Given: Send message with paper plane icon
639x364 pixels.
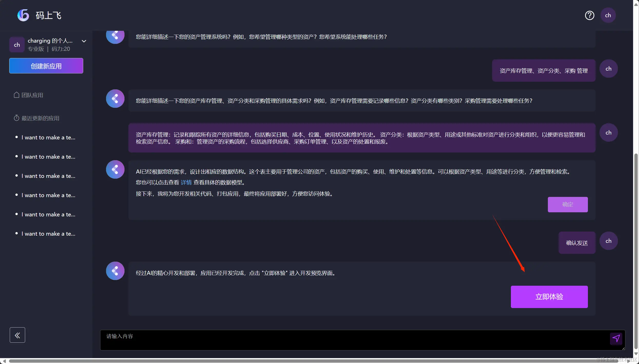Looking at the screenshot, I should 616,338.
